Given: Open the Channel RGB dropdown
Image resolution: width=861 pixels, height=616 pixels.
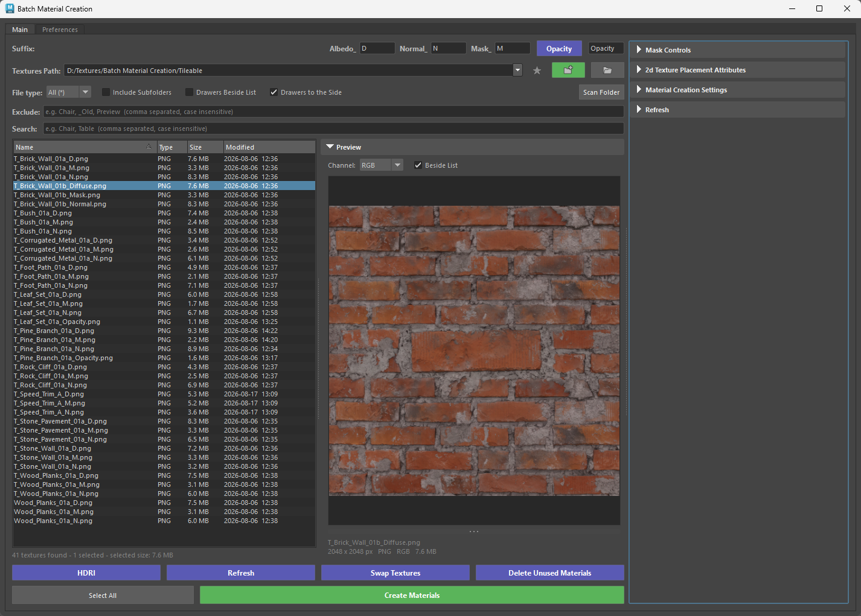Looking at the screenshot, I should (382, 165).
